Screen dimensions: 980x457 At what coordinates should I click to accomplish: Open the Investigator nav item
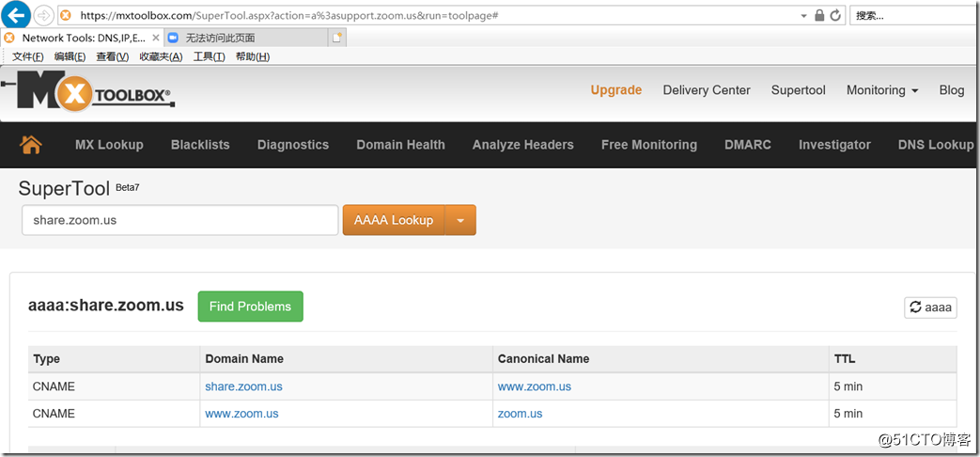tap(834, 145)
